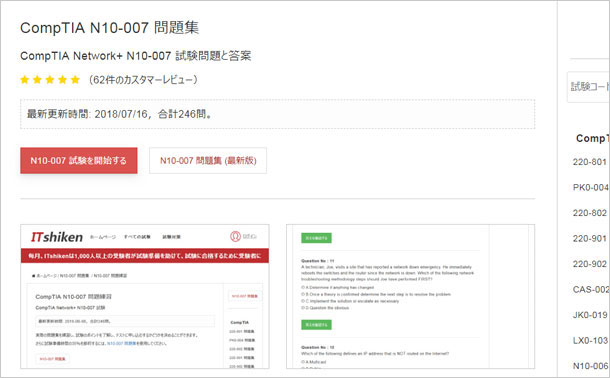
Task: Open the JK0-019 sidebar link
Action: pos(590,315)
